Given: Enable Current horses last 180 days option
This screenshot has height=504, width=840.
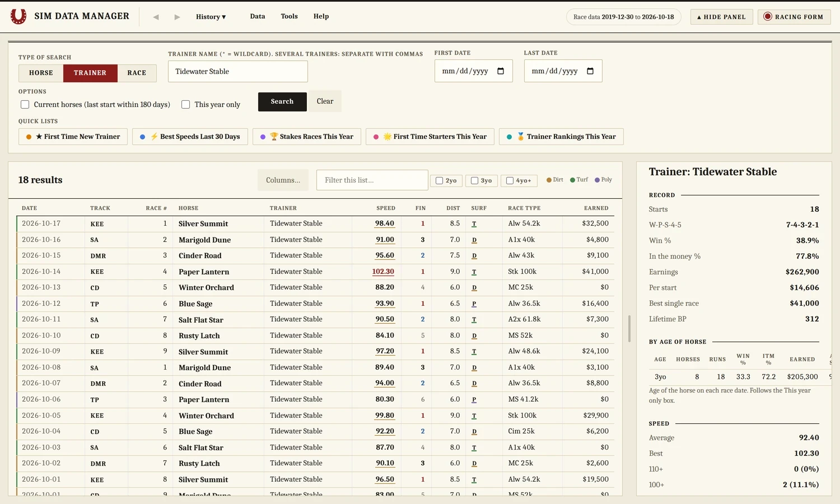Looking at the screenshot, I should pyautogui.click(x=25, y=105).
